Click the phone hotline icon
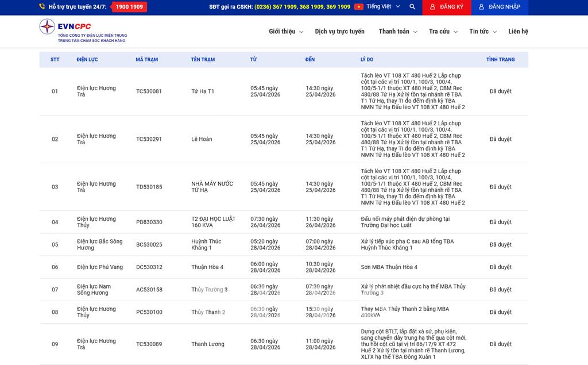This screenshot has height=365, width=588. click(42, 7)
